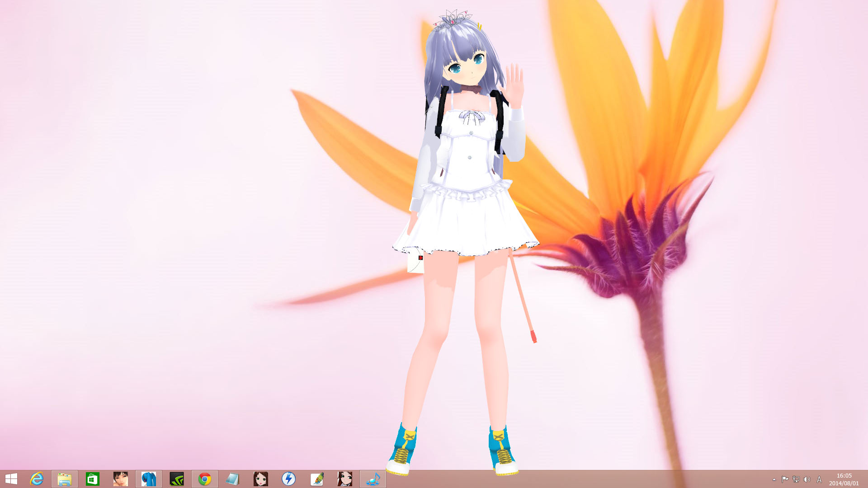Open the feather pen taskbar app

click(x=317, y=479)
